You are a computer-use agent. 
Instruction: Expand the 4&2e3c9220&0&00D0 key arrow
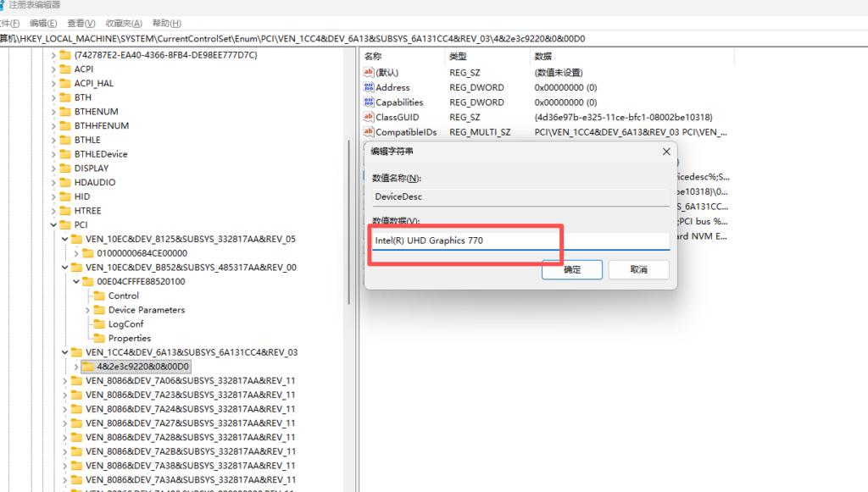pyautogui.click(x=77, y=367)
